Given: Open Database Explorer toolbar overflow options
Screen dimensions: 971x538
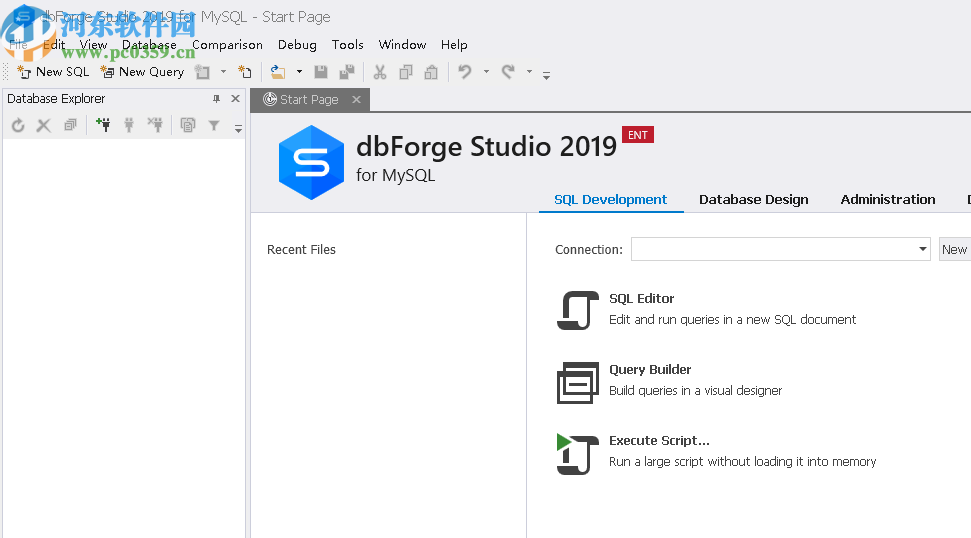Looking at the screenshot, I should click(x=238, y=129).
